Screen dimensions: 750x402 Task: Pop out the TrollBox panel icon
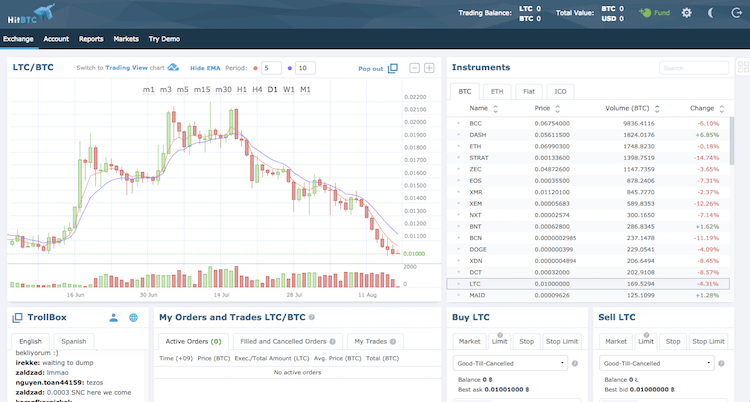click(17, 317)
